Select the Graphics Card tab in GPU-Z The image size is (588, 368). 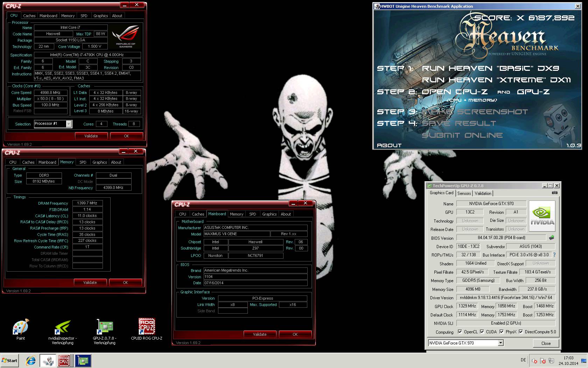click(441, 193)
